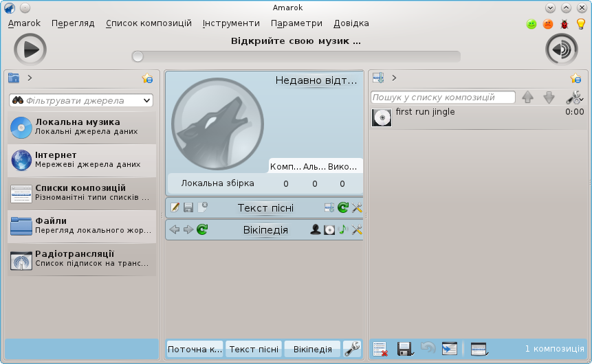Toggle the Текст пісні applet at bottom
The image size is (592, 364).
[x=254, y=349]
